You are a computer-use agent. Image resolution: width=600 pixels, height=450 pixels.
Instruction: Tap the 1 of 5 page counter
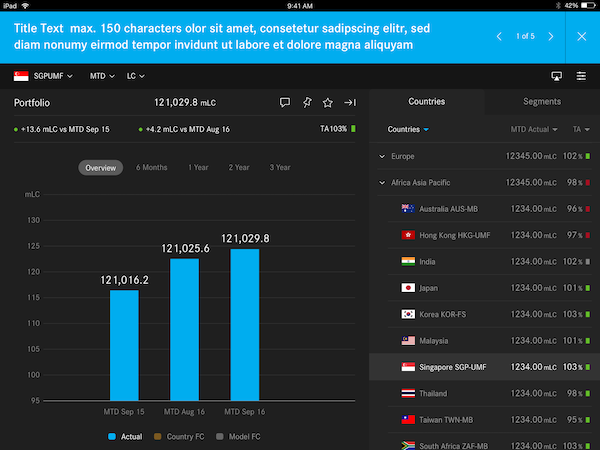(525, 36)
